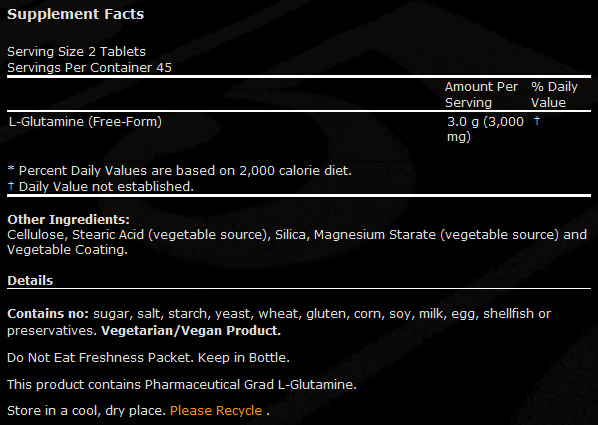The height and width of the screenshot is (425, 598).
Task: Click the 3.0 g (3,000 mg) amount
Action: tap(485, 129)
